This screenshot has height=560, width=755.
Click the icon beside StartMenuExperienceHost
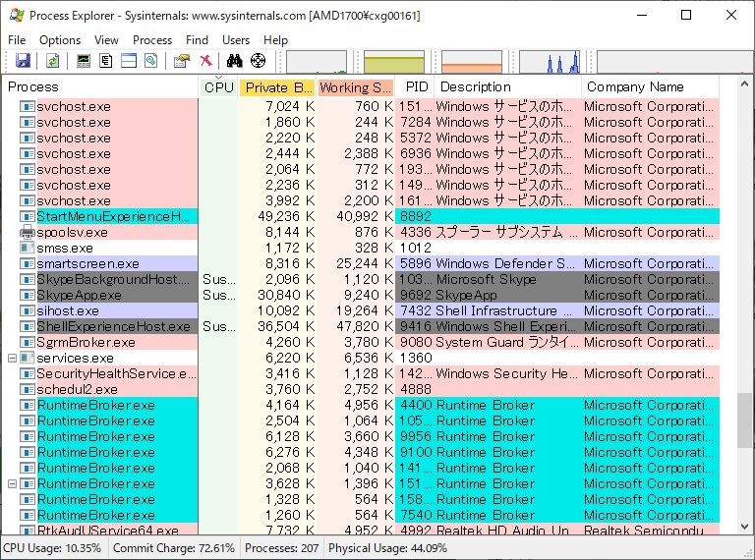tap(28, 216)
